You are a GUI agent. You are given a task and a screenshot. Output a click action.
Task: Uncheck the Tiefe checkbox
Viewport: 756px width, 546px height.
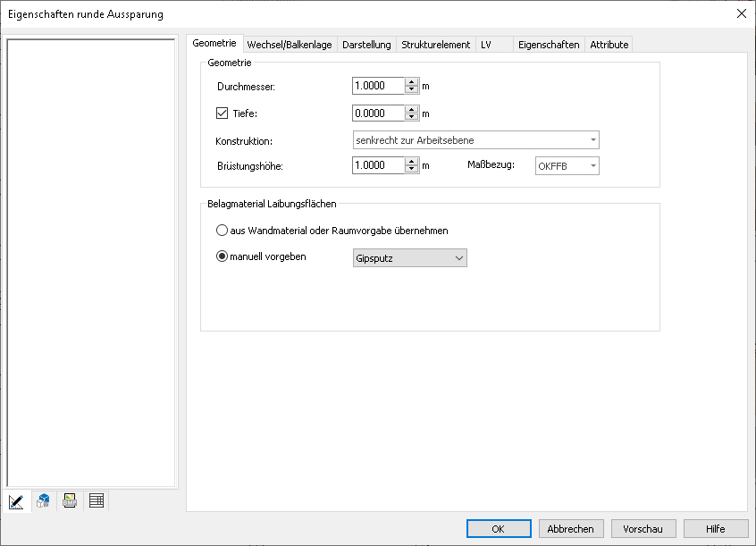(x=223, y=113)
